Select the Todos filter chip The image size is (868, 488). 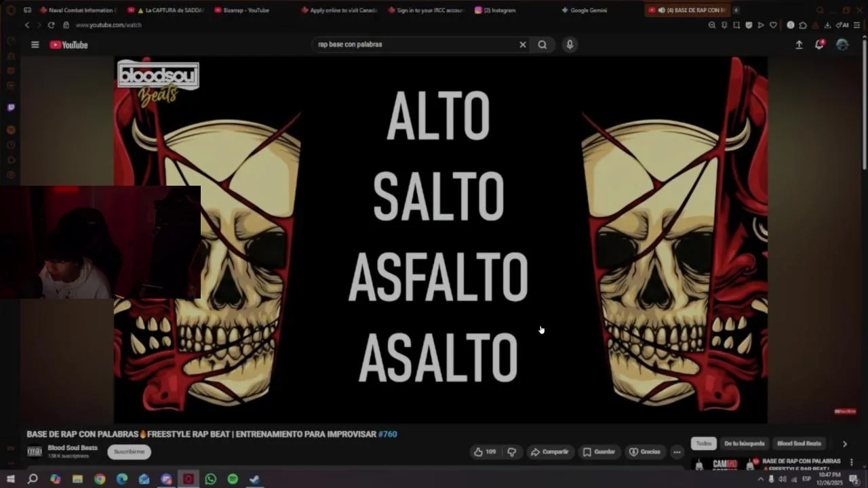(704, 444)
